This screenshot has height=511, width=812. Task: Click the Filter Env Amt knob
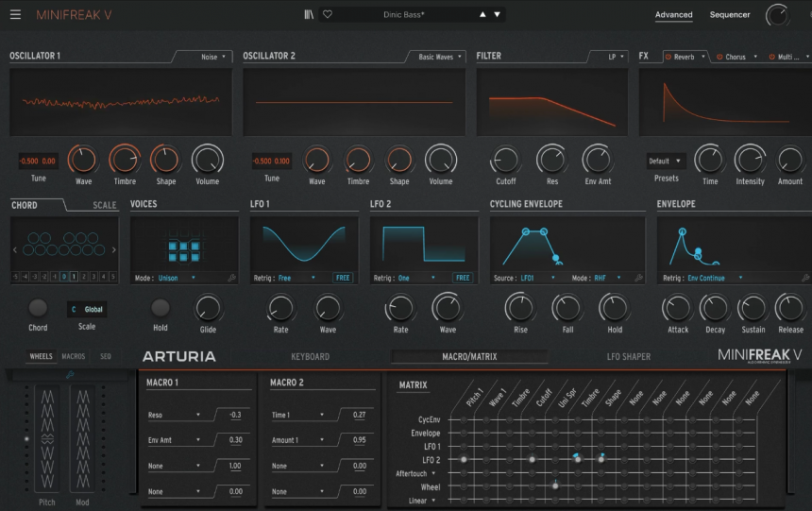click(x=598, y=160)
